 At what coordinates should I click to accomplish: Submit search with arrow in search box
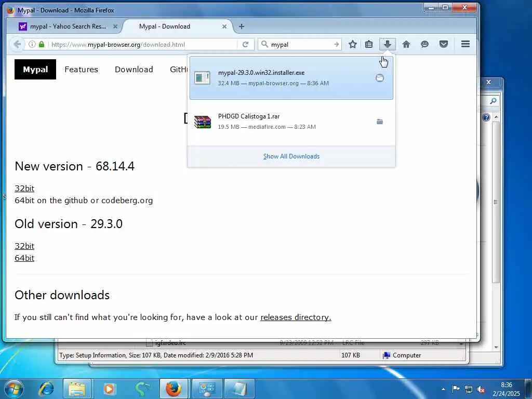[336, 45]
